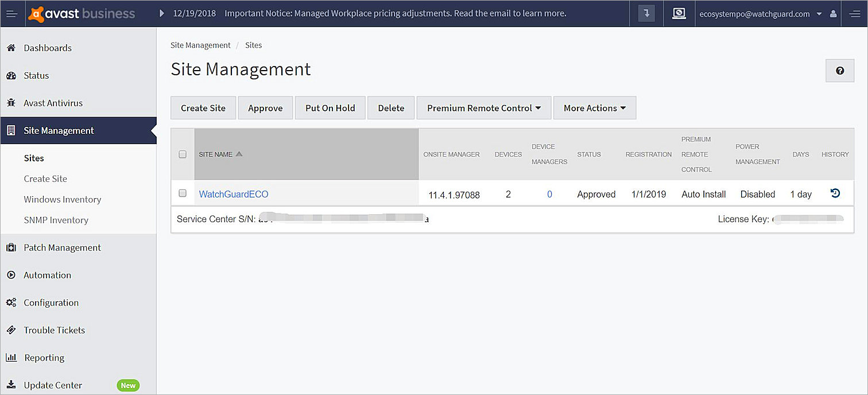Viewport: 868px width, 395px height.
Task: Switch to Sites under Site Management
Action: [x=34, y=158]
